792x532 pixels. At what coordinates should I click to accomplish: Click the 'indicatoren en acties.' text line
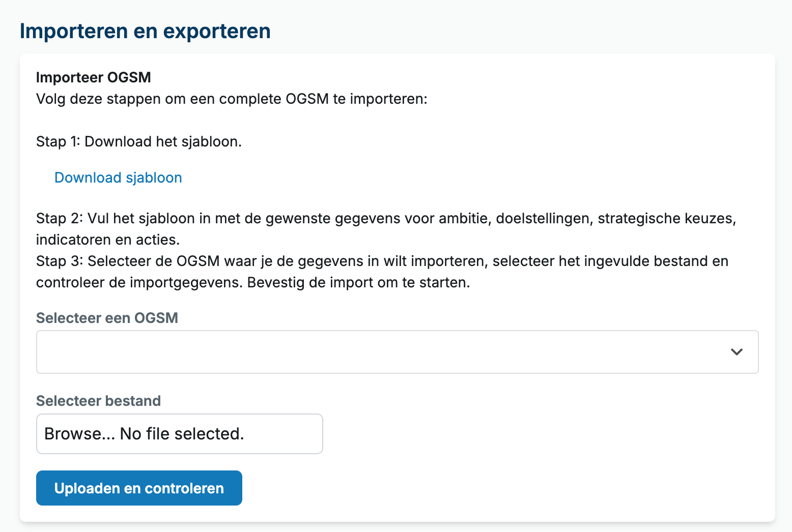108,240
